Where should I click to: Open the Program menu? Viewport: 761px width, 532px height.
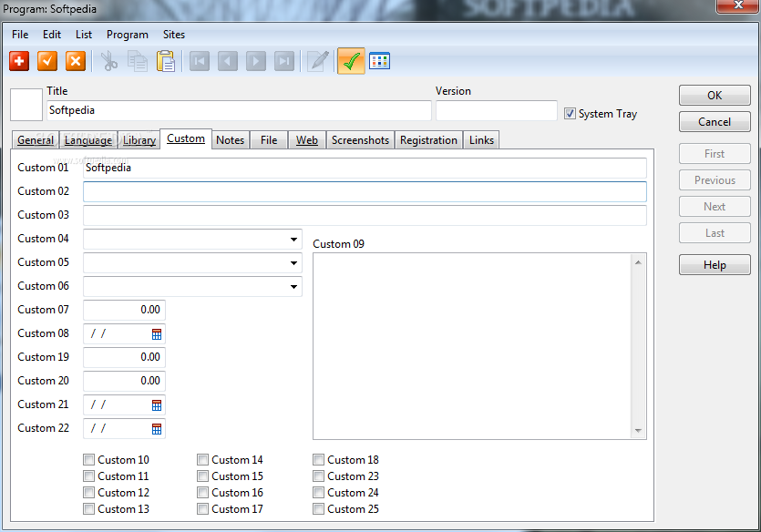(x=128, y=35)
